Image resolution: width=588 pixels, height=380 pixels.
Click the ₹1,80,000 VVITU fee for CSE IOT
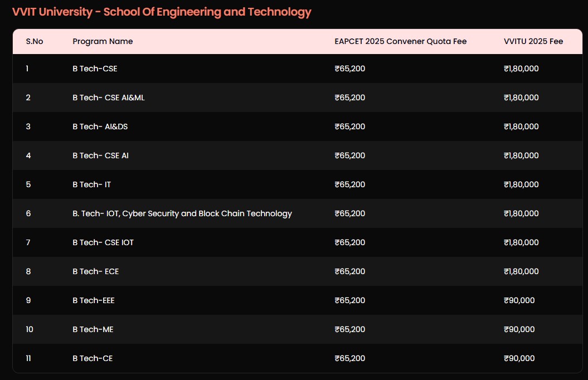[x=521, y=242]
